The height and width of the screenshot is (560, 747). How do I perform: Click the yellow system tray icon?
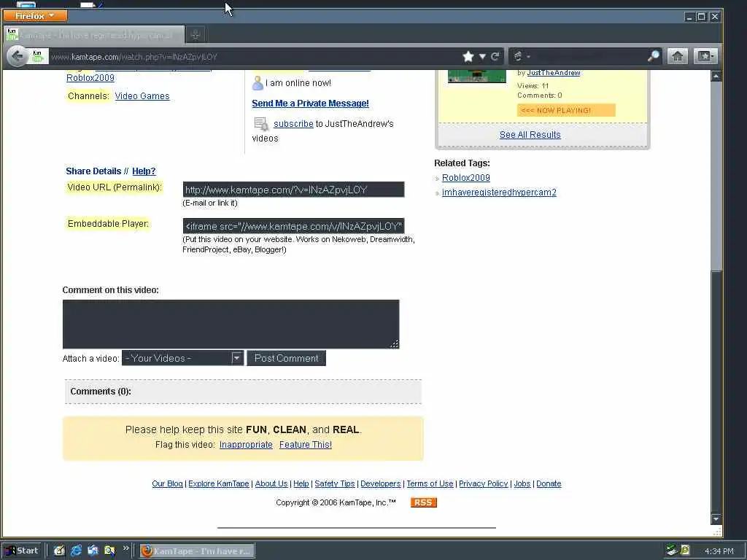pos(685,551)
